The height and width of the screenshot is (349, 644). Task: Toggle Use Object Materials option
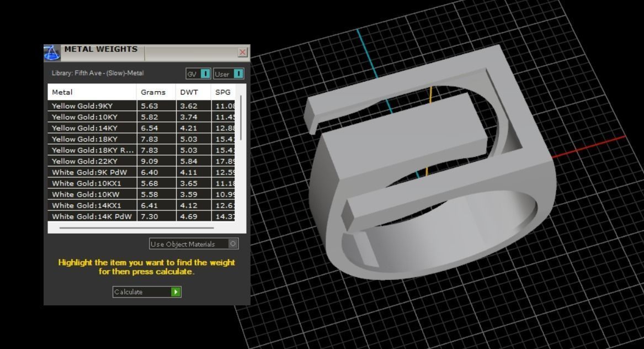(194, 244)
